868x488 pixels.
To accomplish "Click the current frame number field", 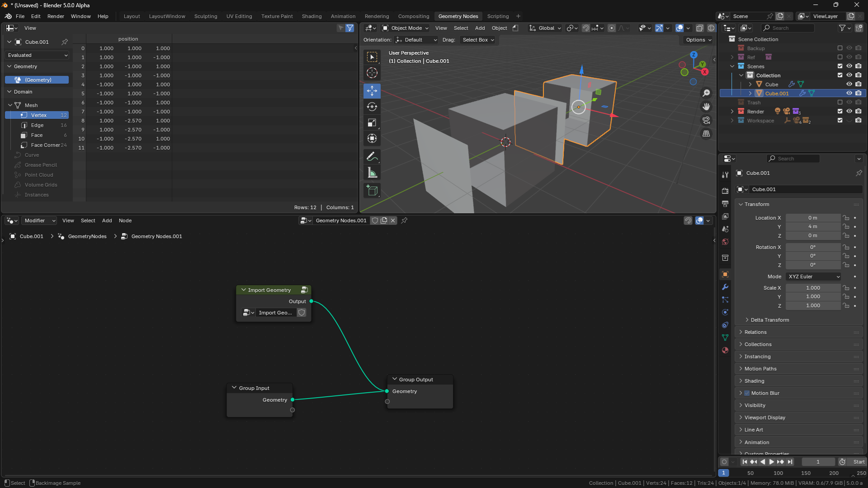I will (x=818, y=462).
